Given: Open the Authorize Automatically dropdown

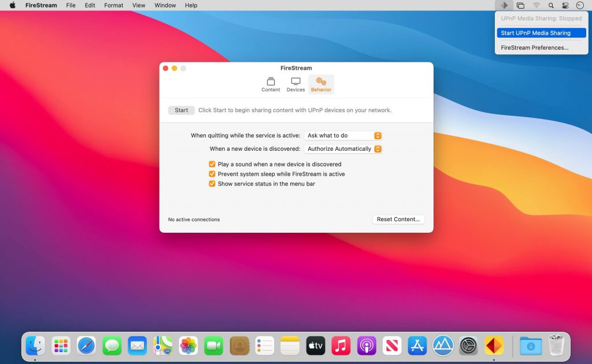Looking at the screenshot, I should click(x=342, y=148).
